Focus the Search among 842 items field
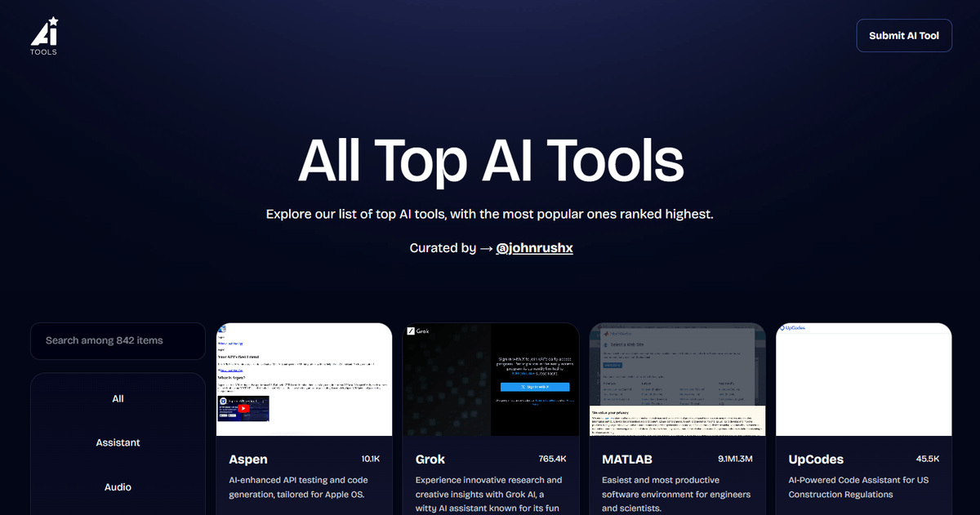Viewport: 980px width, 515px height. (118, 340)
